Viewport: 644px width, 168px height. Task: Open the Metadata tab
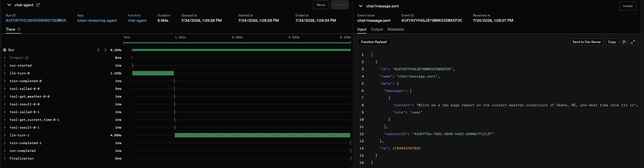click(396, 29)
